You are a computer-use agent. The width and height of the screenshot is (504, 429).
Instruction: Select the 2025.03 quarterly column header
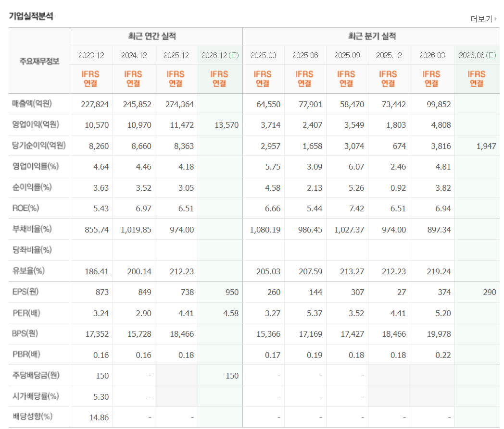pos(263,56)
